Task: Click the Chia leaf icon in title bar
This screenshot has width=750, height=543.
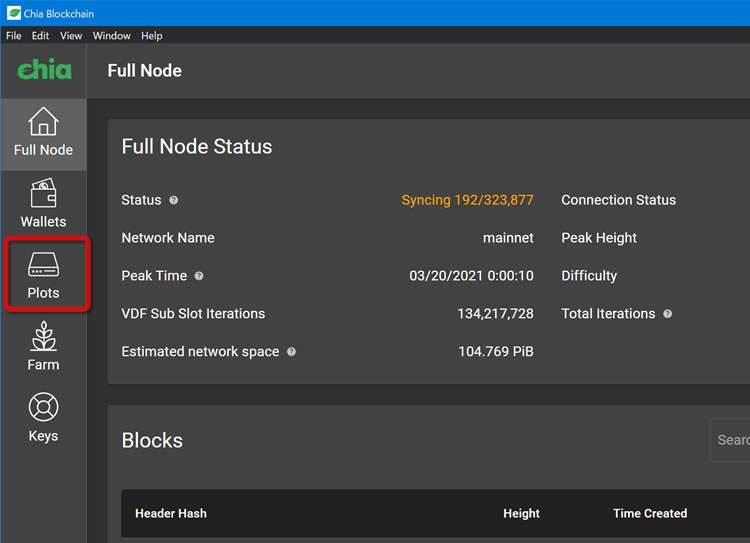Action: click(x=14, y=13)
